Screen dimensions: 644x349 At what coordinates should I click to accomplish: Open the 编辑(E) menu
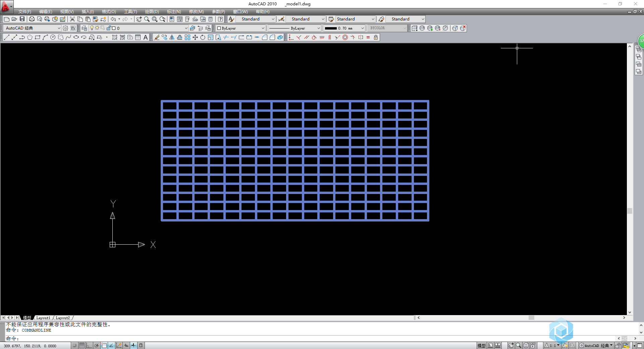pos(46,12)
